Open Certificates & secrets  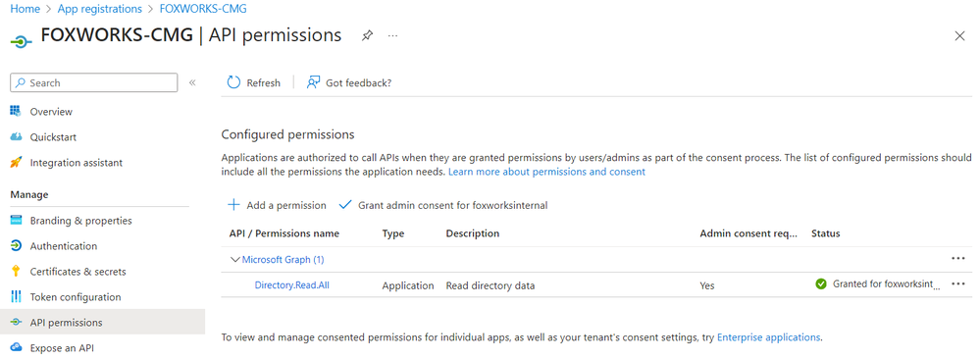68,272
